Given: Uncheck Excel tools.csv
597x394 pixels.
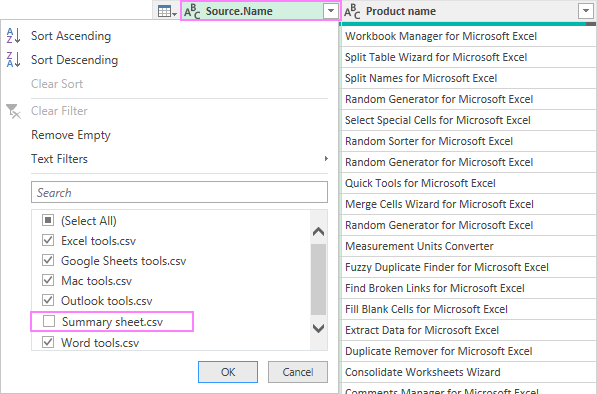Looking at the screenshot, I should click(48, 240).
